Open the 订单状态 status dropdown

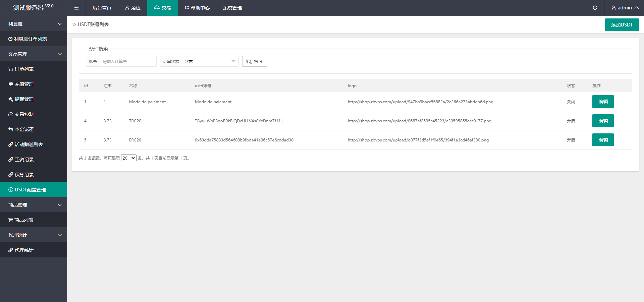click(x=210, y=61)
